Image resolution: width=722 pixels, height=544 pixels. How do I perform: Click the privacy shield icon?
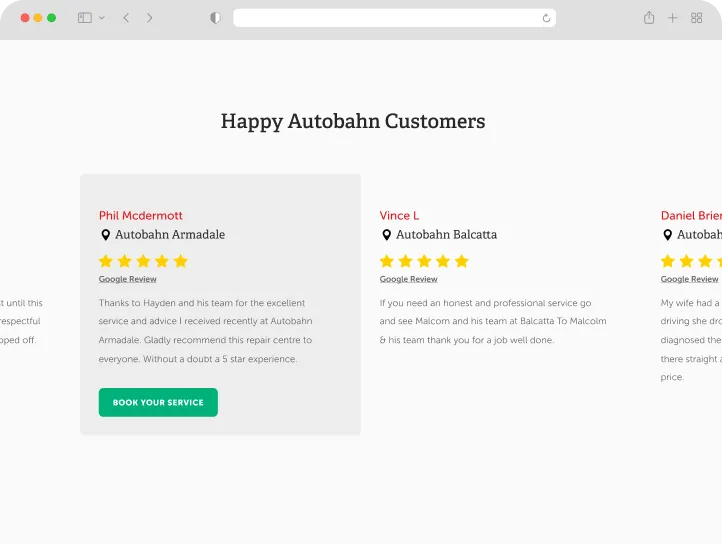coord(215,18)
